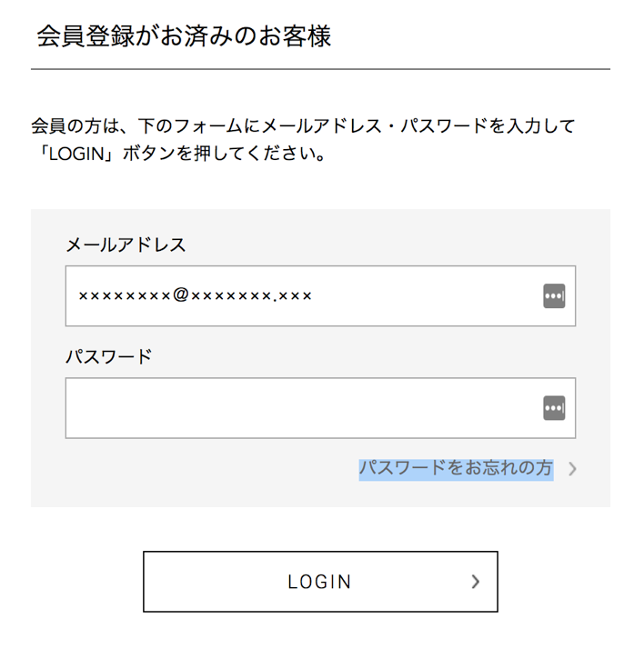Click the パスワード field label
The width and height of the screenshot is (644, 659).
108,356
